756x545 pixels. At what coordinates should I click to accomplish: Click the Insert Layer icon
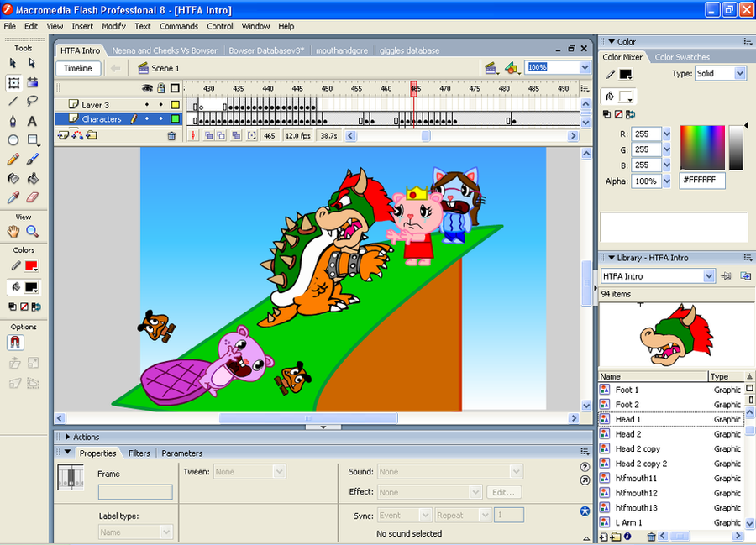[x=63, y=136]
